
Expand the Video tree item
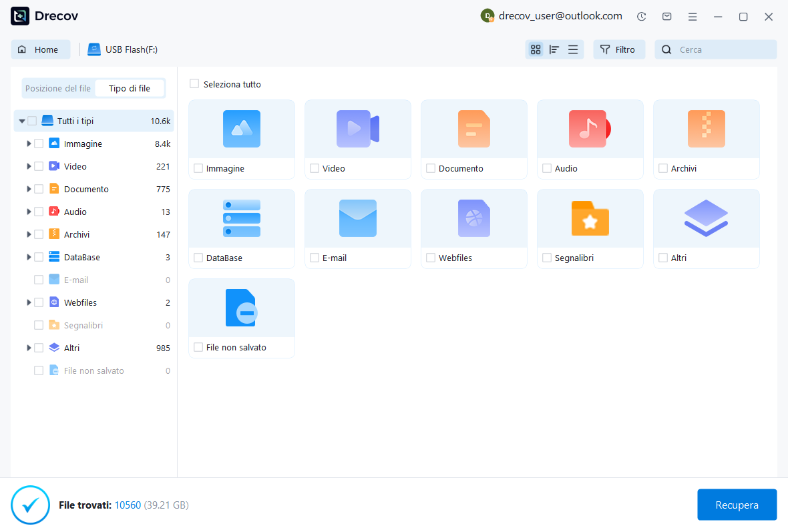point(28,166)
